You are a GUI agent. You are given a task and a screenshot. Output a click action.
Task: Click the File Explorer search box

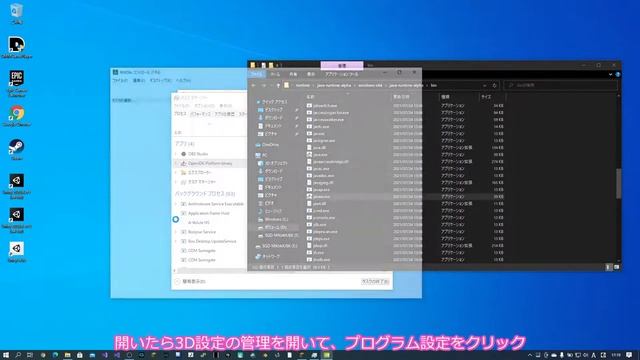tap(561, 85)
